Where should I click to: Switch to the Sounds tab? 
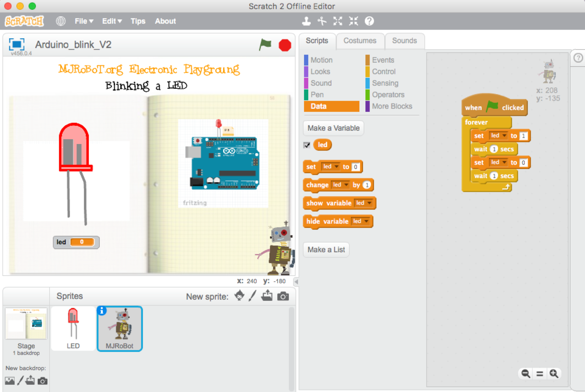(x=404, y=41)
